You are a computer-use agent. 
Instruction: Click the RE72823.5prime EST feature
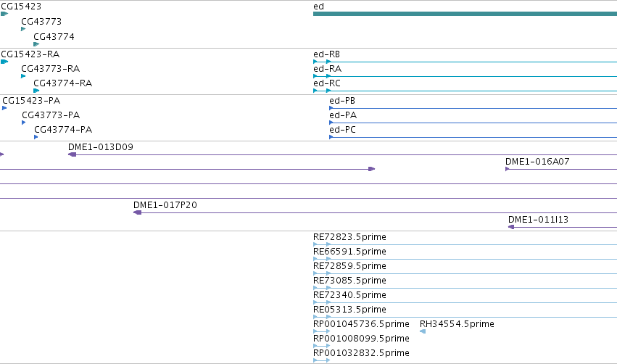465,244
